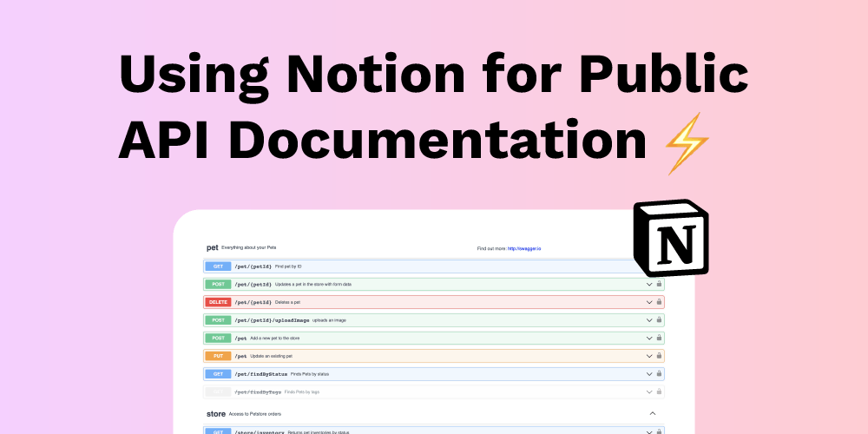Select the 'pet' section heading
Image resolution: width=868 pixels, height=434 pixels.
tap(212, 247)
